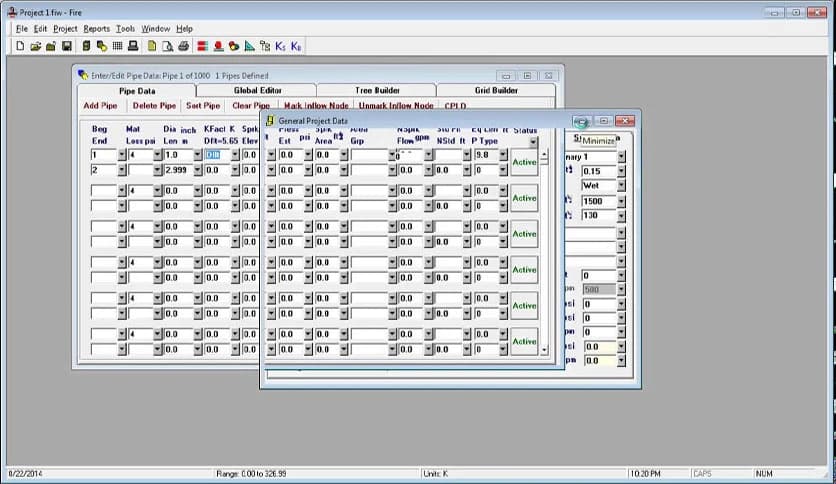The height and width of the screenshot is (484, 836).
Task: Expand the 1500 value dropdown arrow
Action: [621, 201]
